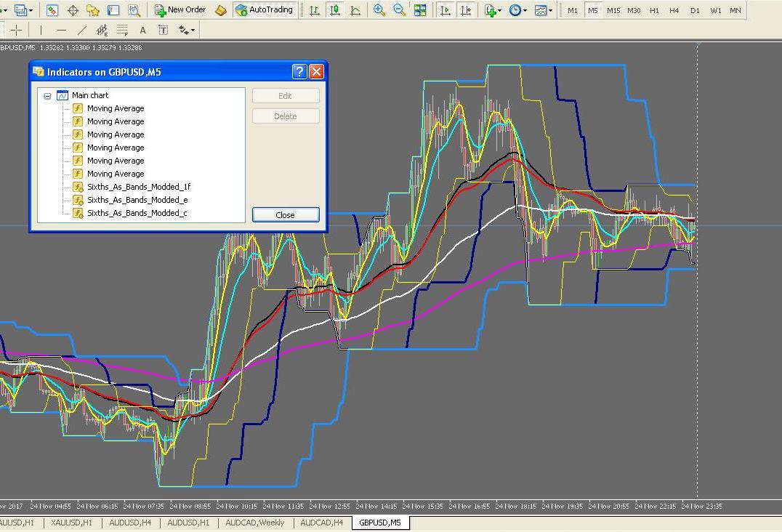The image size is (782, 532).
Task: Select the W1 timeframe
Action: point(716,10)
